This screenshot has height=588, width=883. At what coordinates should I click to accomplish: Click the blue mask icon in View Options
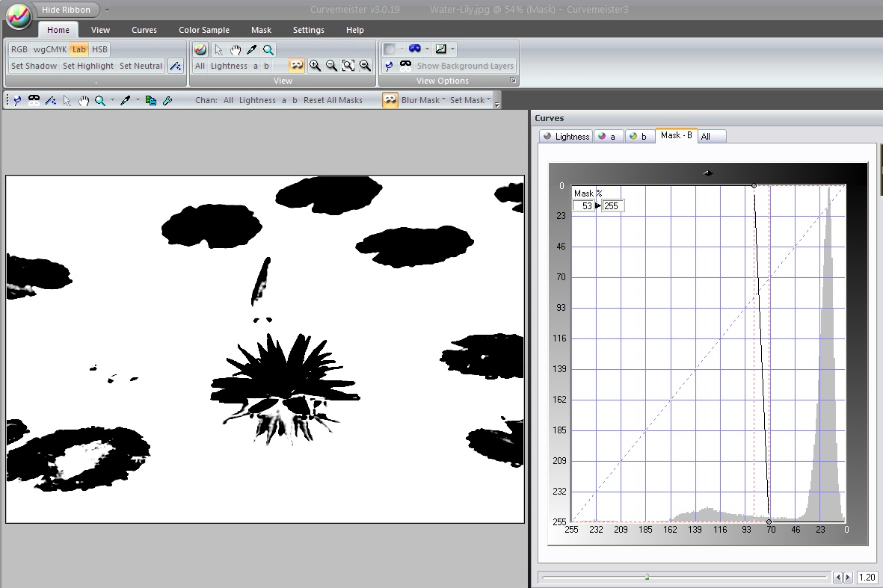[415, 49]
